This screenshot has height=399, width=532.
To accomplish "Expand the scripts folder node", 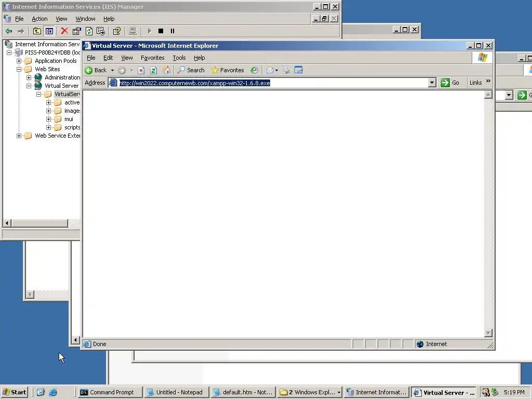I will [48, 128].
